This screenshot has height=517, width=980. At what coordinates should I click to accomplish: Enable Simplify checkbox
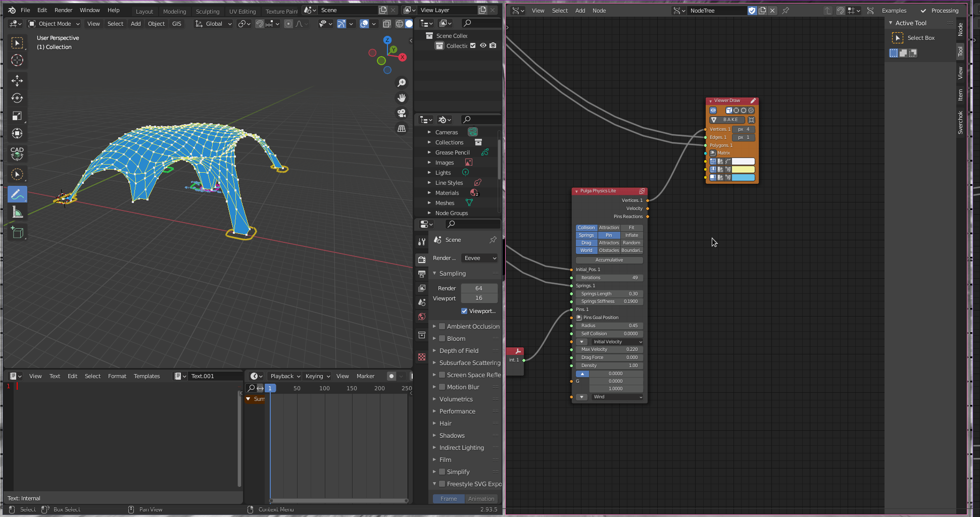pos(442,472)
